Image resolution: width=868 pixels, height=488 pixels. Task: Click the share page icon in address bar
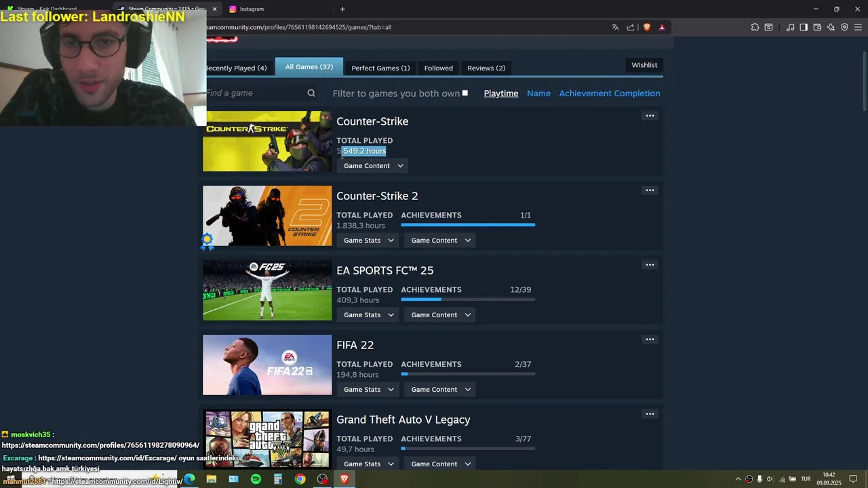tap(631, 27)
